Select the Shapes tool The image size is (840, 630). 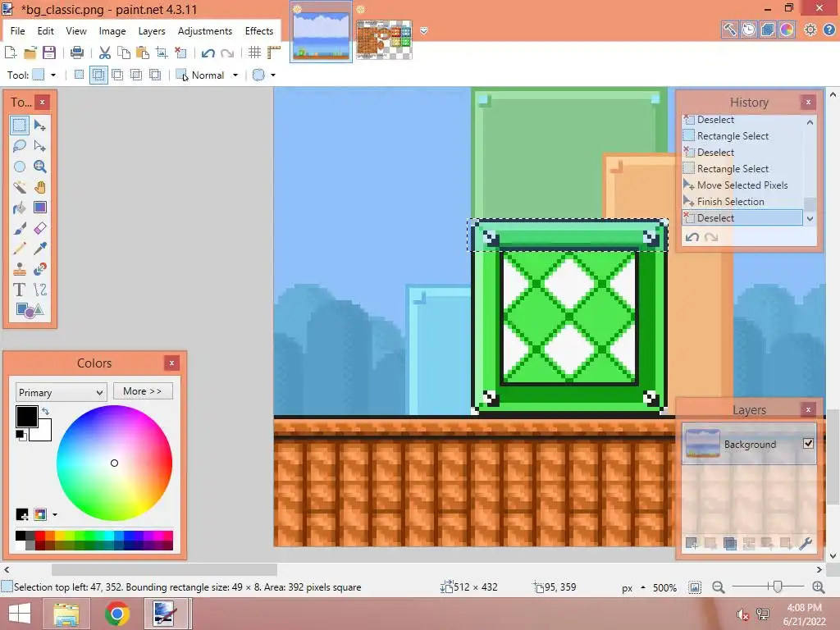coord(30,309)
